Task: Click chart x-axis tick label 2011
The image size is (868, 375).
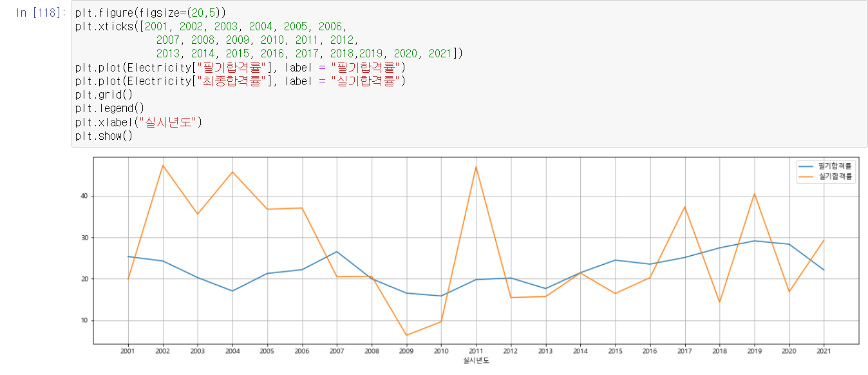Action: click(x=476, y=351)
